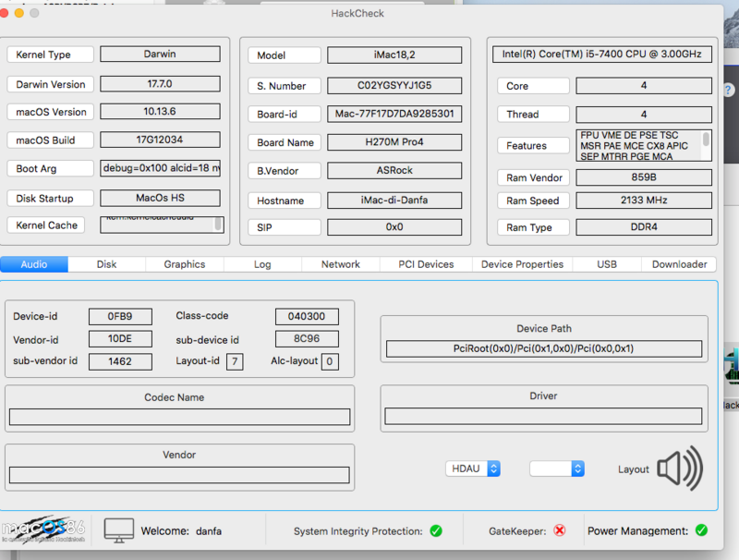
Task: Click the HackCheck window title
Action: pos(357,13)
